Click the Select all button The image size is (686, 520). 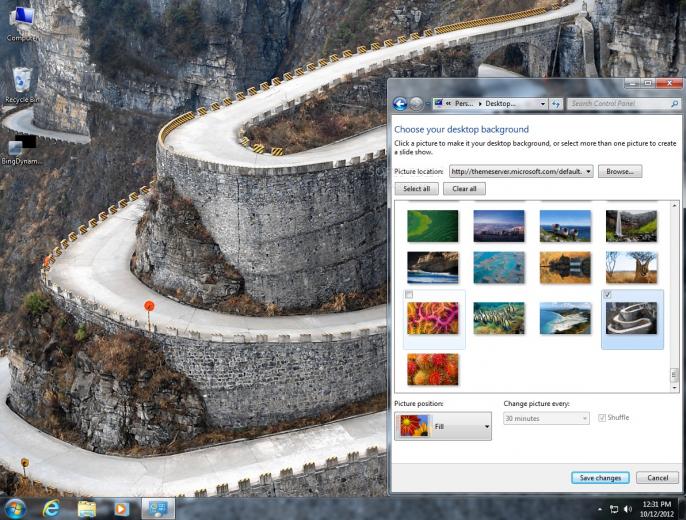[x=416, y=188]
